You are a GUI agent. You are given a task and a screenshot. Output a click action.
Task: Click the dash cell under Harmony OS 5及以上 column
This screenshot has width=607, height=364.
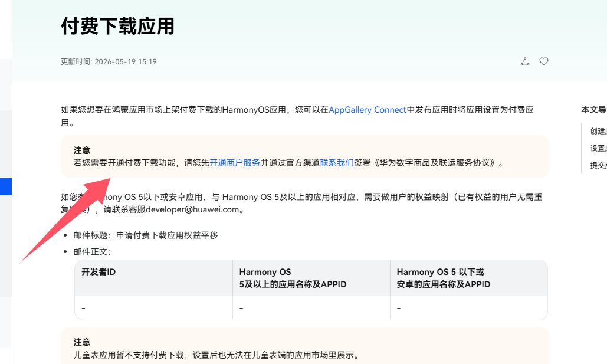point(311,308)
